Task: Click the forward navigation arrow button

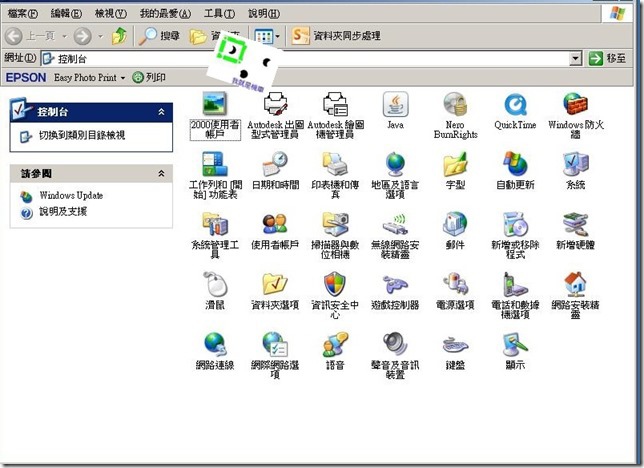Action: tap(83, 36)
